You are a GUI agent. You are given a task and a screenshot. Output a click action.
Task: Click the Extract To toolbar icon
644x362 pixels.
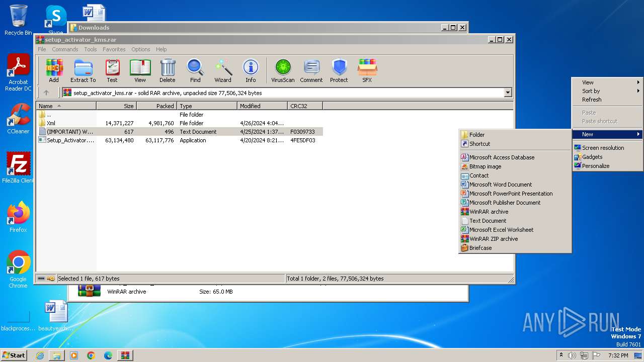click(83, 70)
